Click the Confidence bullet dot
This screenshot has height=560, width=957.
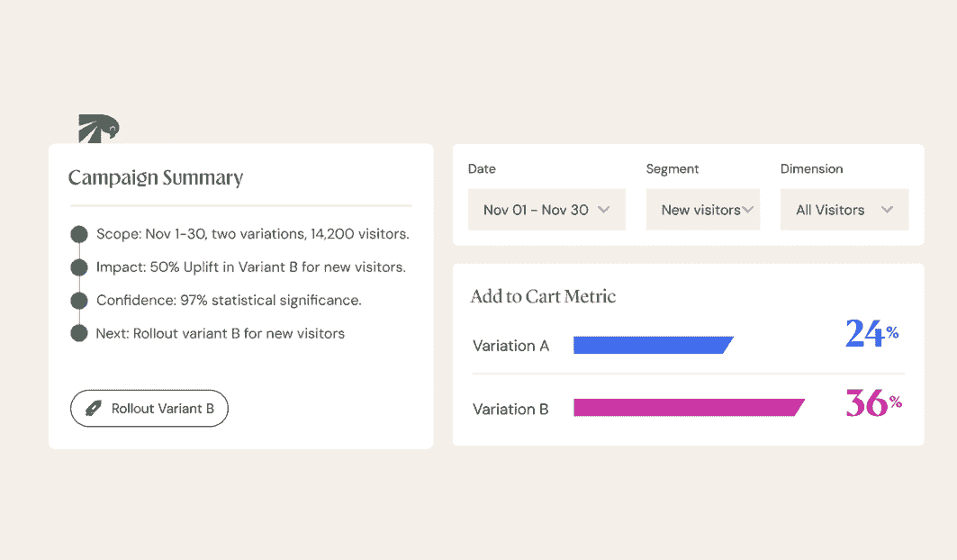point(78,301)
